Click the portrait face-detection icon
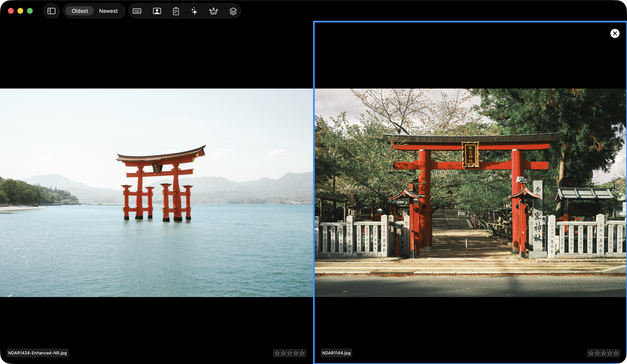Image resolution: width=627 pixels, height=364 pixels. [157, 11]
